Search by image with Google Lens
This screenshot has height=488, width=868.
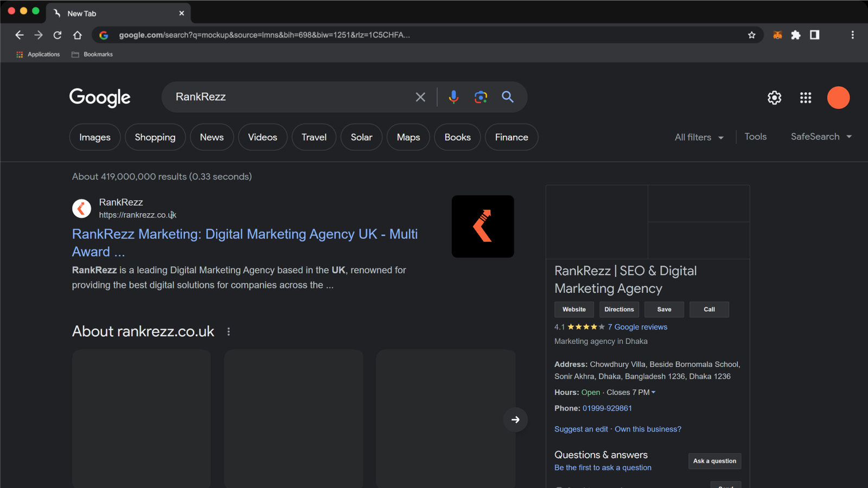481,97
